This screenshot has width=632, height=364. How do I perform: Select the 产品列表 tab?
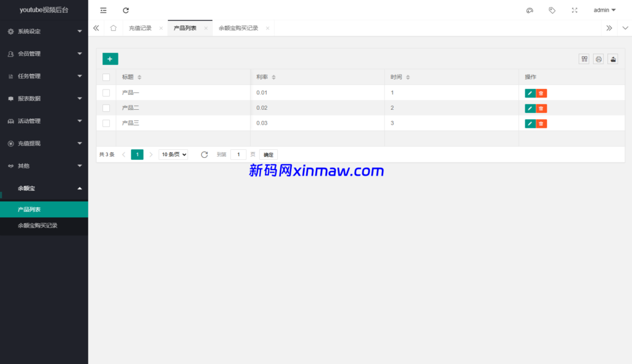(x=185, y=28)
